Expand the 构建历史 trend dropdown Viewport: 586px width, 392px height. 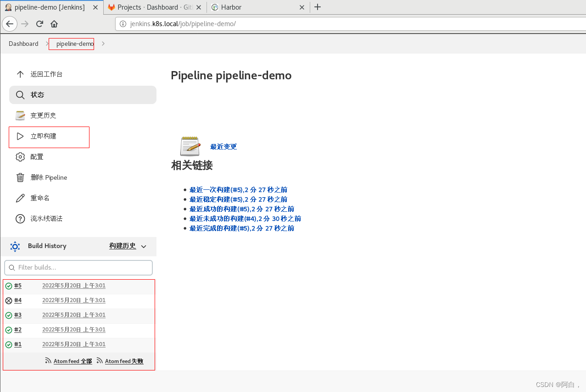pos(144,247)
